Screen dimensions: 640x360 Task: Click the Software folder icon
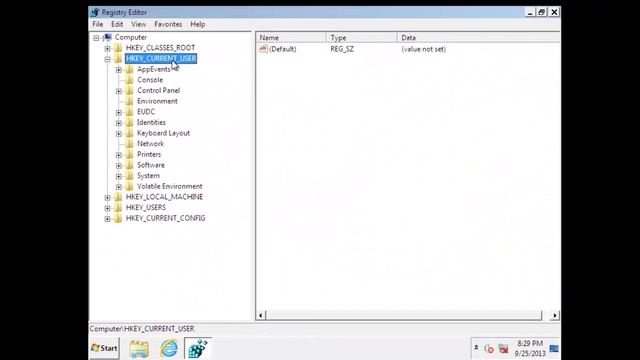130,165
